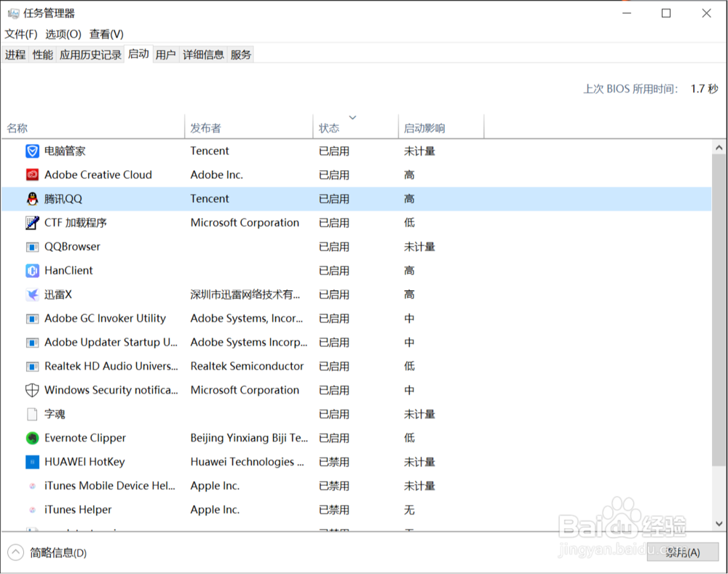The image size is (728, 574).
Task: Click the scrollbar up arrow
Action: (719, 148)
